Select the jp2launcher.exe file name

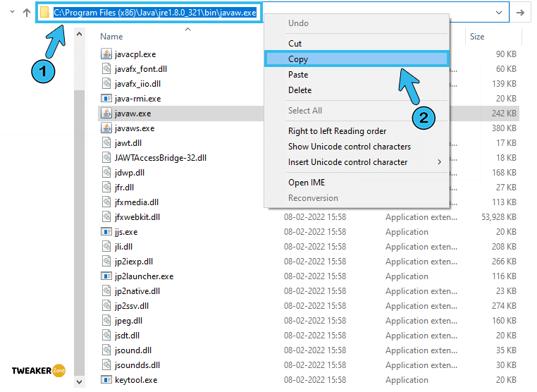144,276
